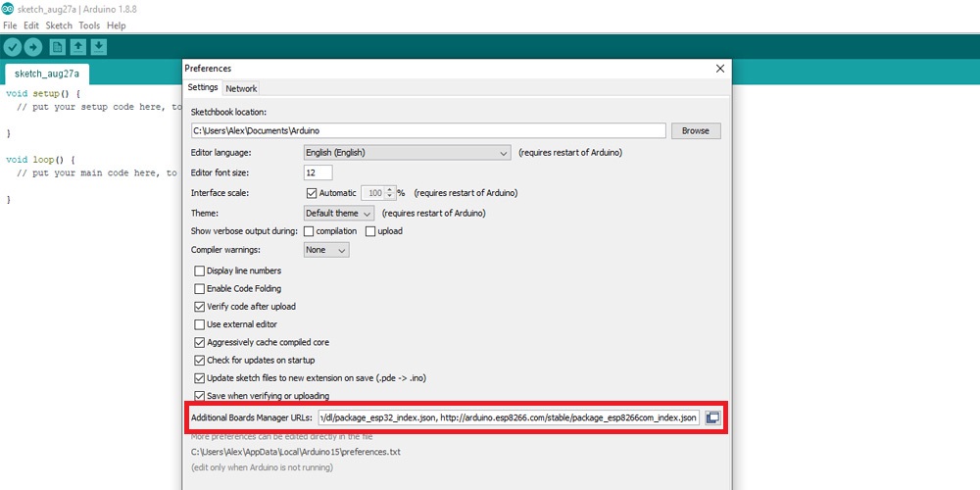This screenshot has height=490, width=980.
Task: Click Interface scale percent stepper
Action: tap(391, 193)
